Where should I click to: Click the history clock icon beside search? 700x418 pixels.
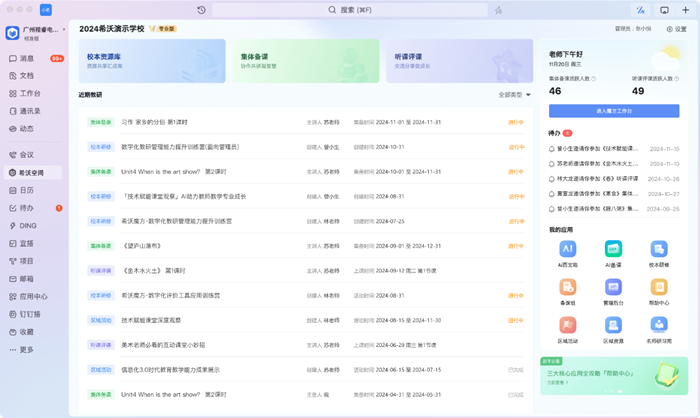click(x=202, y=10)
